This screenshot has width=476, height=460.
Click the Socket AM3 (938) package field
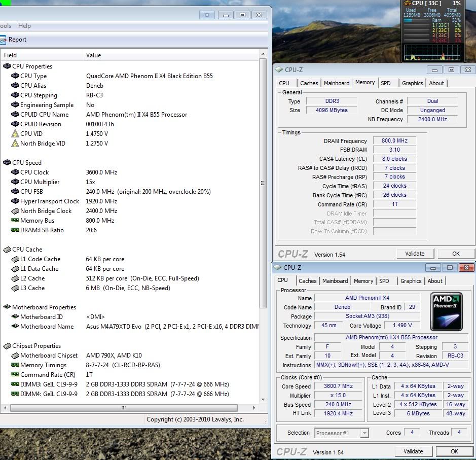368,316
